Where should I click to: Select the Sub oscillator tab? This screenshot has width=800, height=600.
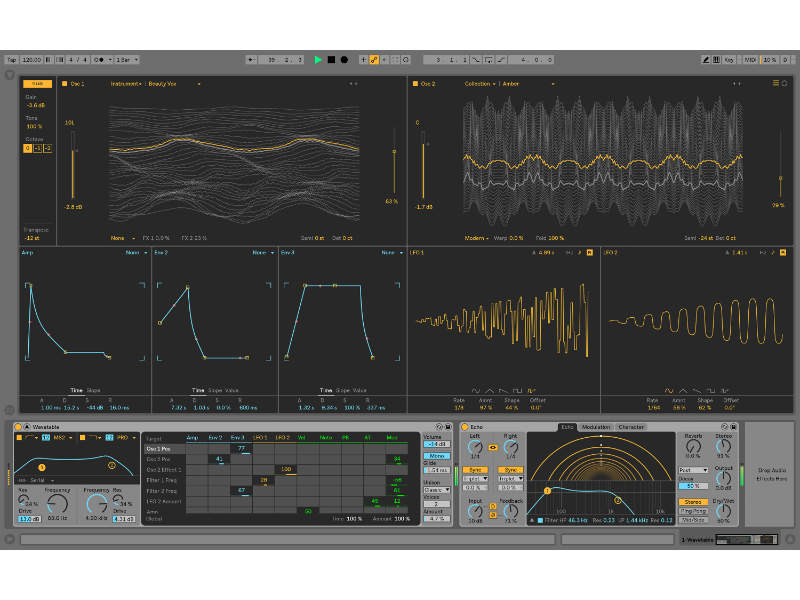[37, 84]
